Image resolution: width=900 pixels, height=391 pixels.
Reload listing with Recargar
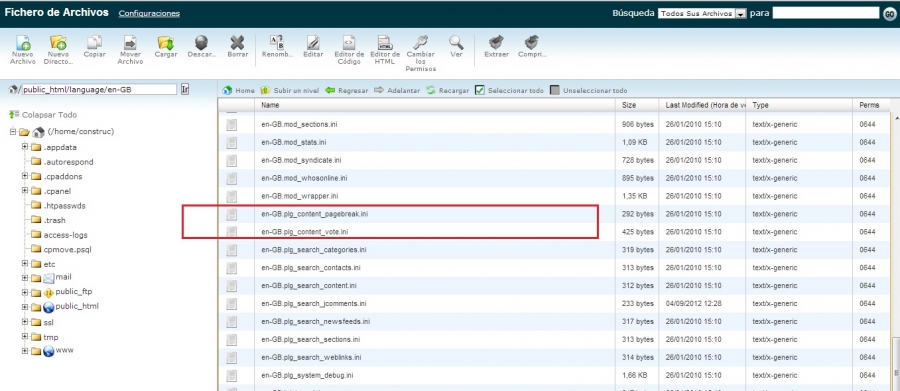tap(448, 90)
